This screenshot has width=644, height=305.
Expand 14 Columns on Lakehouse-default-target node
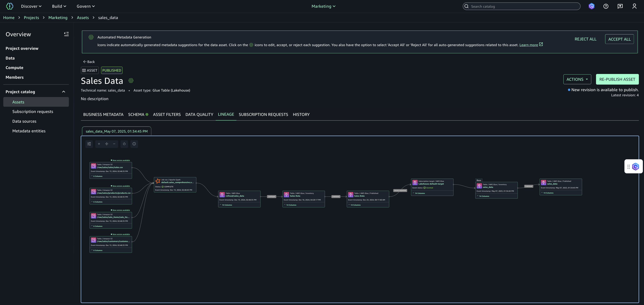tap(419, 193)
